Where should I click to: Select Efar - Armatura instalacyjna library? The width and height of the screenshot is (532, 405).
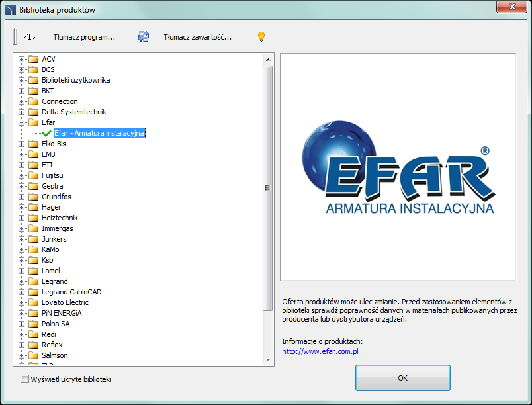[99, 133]
